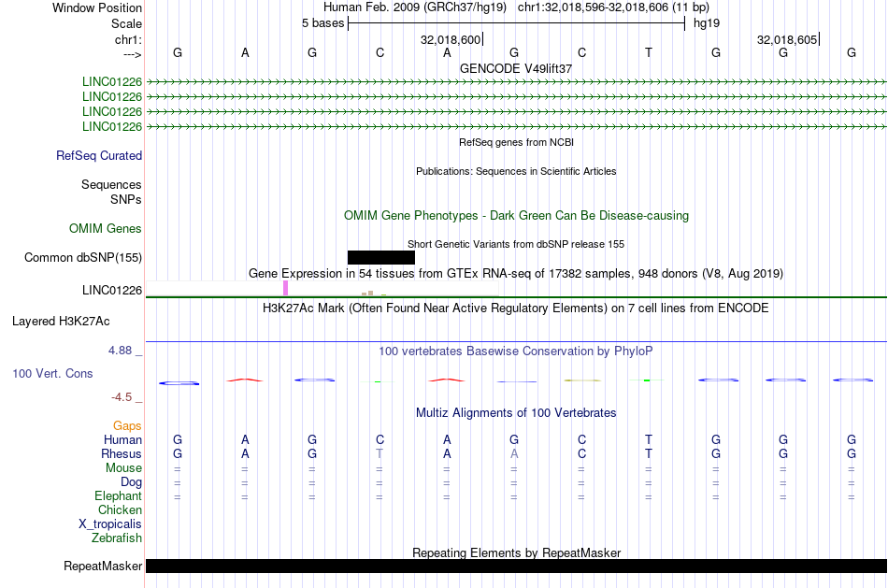Click the ---> sequence direction arrow label

tap(132, 54)
